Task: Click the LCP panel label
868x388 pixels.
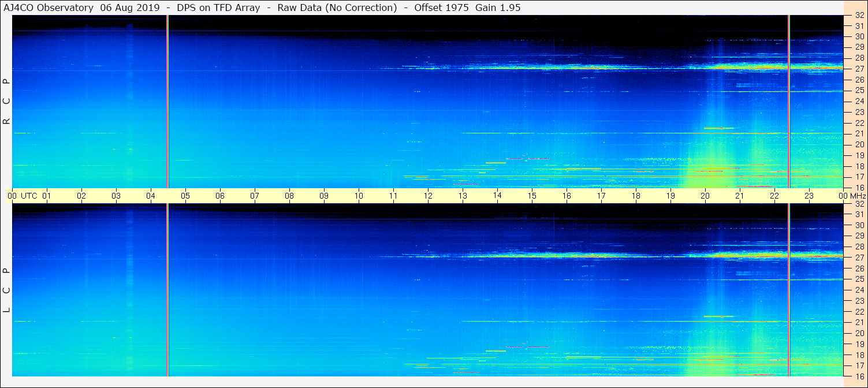Action: pos(7,290)
